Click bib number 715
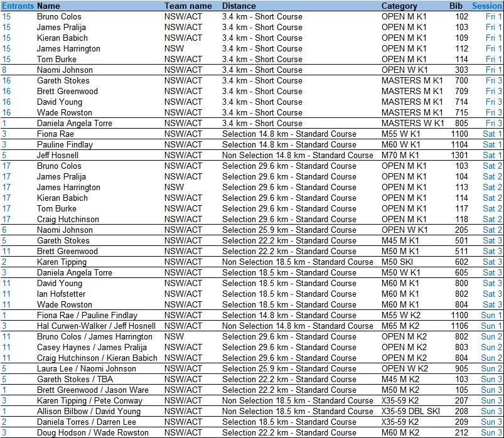Screen dimensions: 504x438 pyautogui.click(x=461, y=113)
